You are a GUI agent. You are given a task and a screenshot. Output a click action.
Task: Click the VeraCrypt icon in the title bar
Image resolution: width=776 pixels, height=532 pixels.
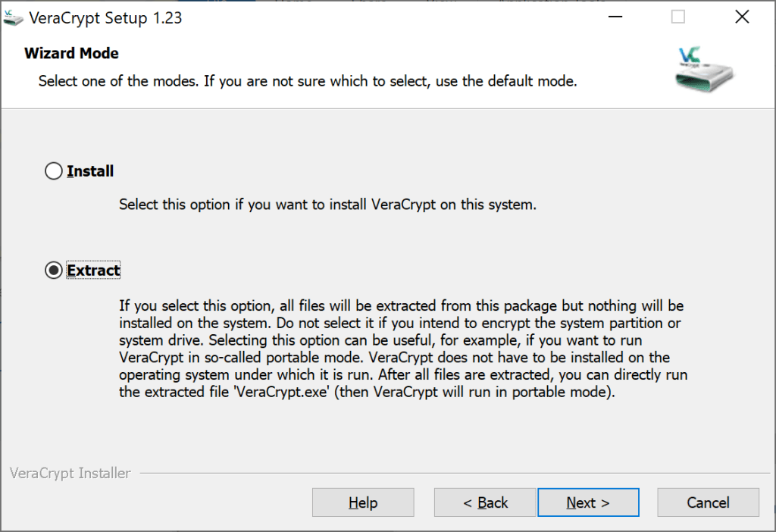click(x=14, y=17)
